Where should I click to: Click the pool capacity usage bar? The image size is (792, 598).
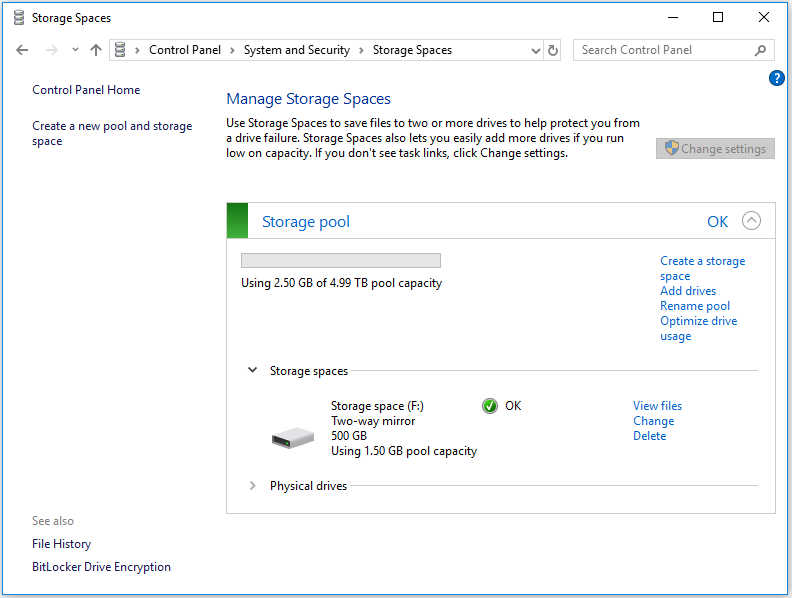pyautogui.click(x=341, y=261)
